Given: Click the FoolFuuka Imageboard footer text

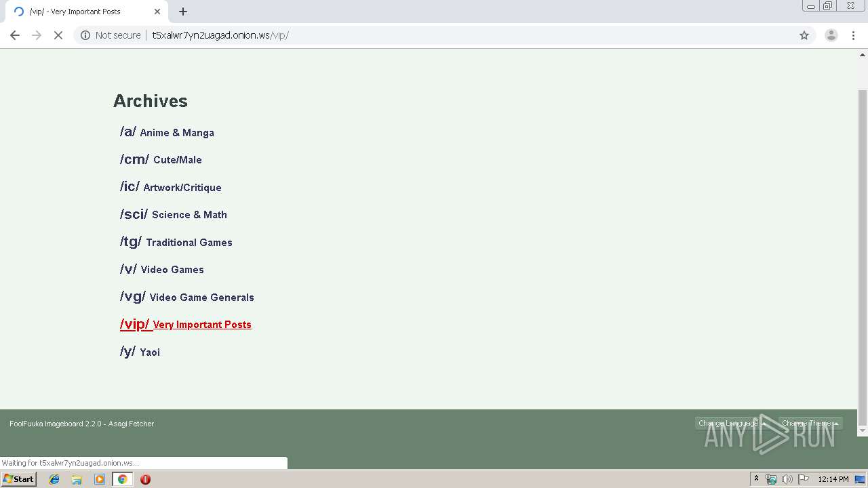Looking at the screenshot, I should pyautogui.click(x=81, y=424).
